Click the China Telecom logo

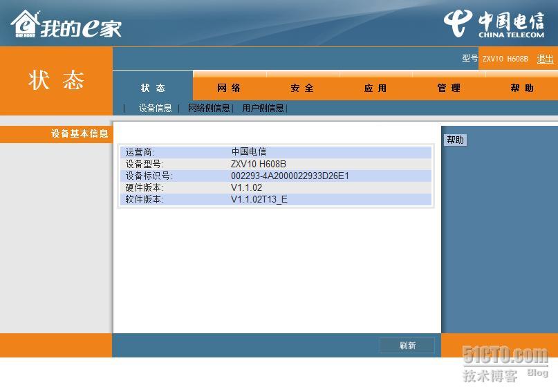click(x=494, y=24)
